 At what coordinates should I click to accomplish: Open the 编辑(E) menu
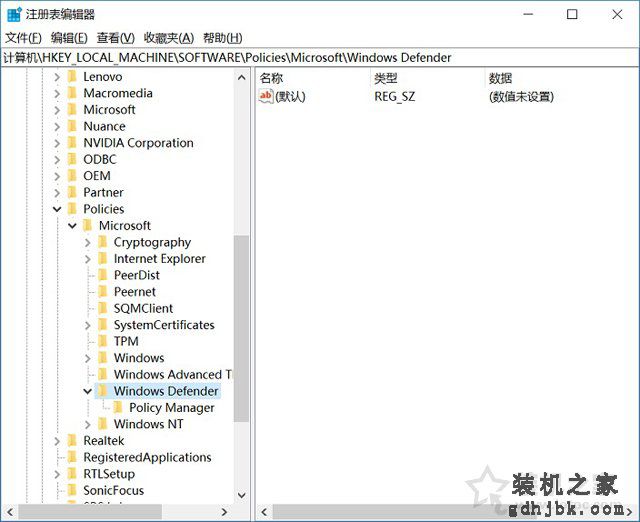[69, 38]
